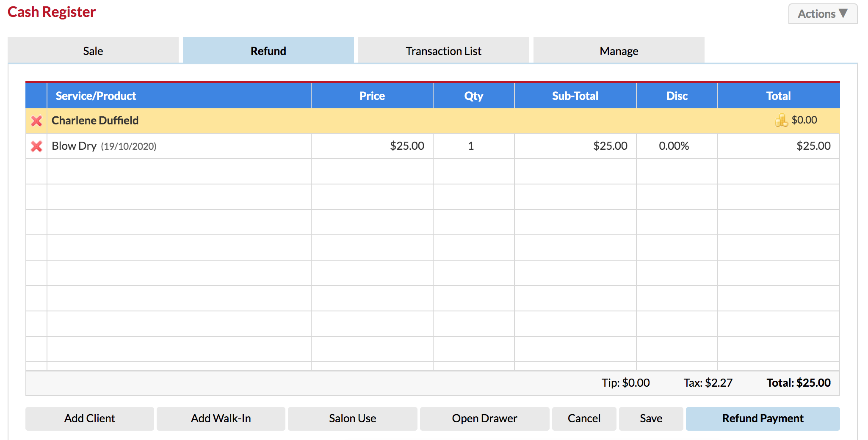
Task: Save the refund transaction
Action: [651, 418]
